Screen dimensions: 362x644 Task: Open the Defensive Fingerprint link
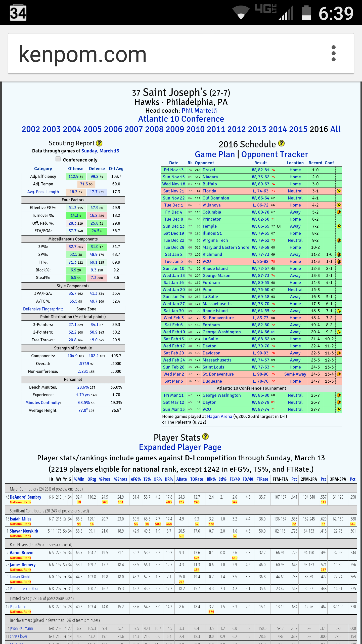43,309
